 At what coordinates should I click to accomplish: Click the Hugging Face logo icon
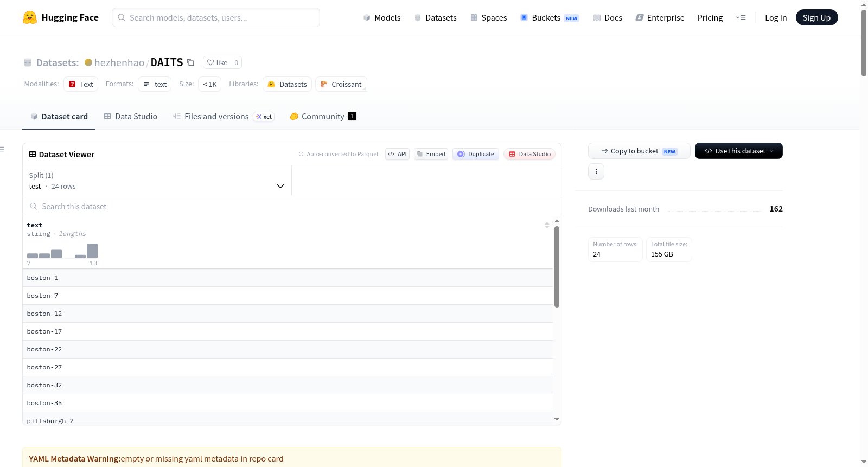[x=30, y=17]
